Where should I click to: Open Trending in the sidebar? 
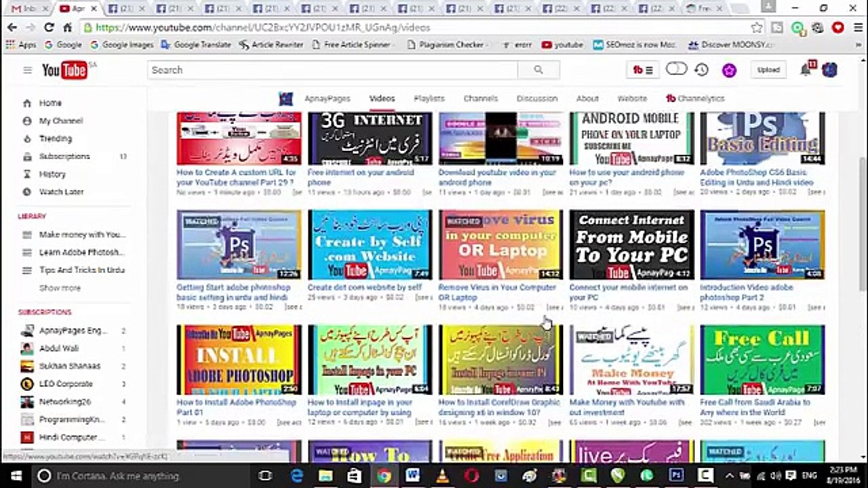(x=56, y=138)
